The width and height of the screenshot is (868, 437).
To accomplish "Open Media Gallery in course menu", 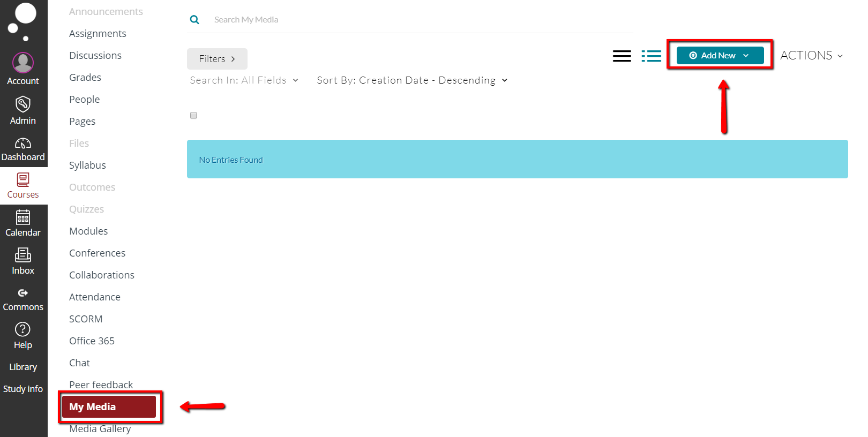I will point(100,428).
